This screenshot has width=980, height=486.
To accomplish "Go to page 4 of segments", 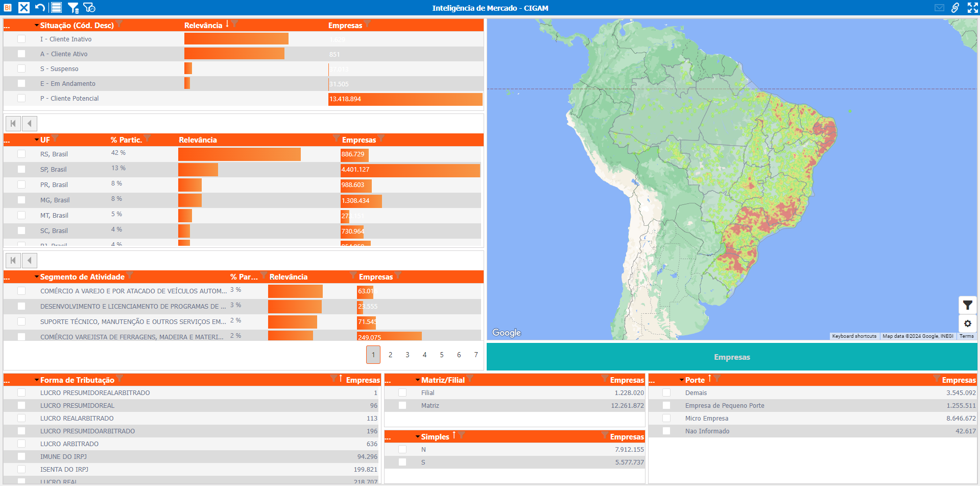I will click(424, 355).
